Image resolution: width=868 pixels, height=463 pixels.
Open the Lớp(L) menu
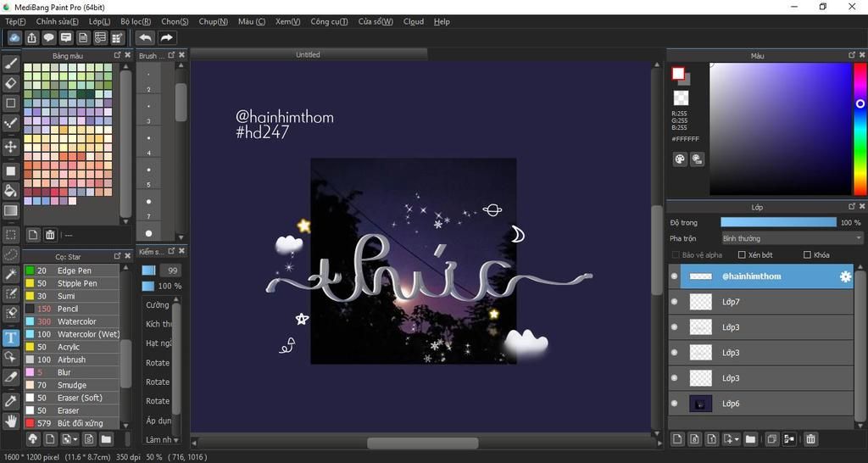[x=99, y=21]
